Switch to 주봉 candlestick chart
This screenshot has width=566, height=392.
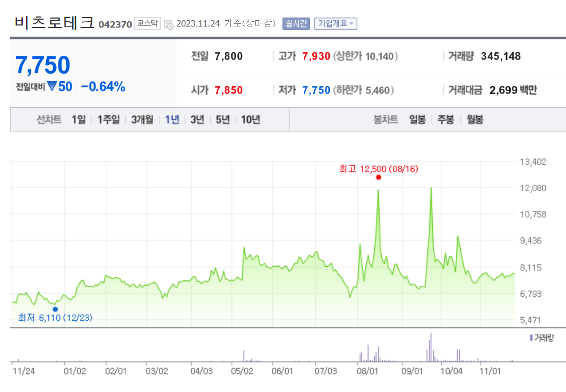pyautogui.click(x=446, y=120)
